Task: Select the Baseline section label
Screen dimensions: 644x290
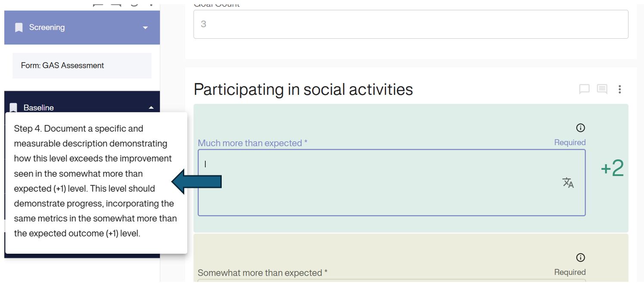Action: [39, 108]
